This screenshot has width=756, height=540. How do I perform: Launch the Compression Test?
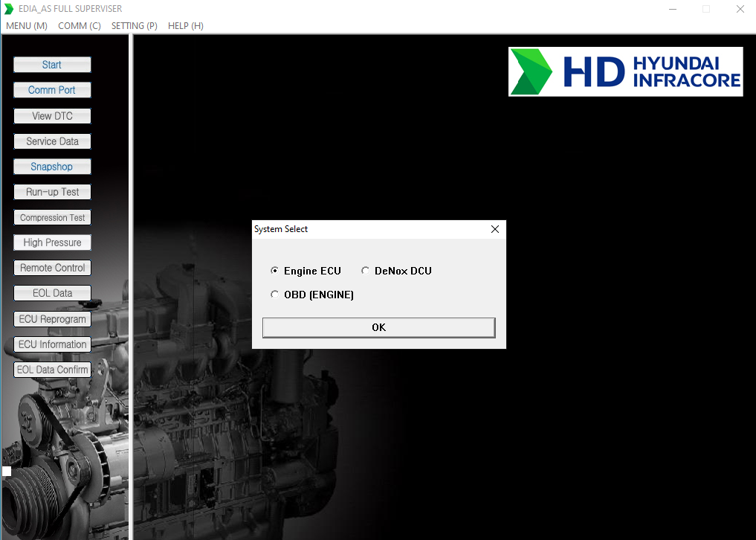click(x=52, y=217)
